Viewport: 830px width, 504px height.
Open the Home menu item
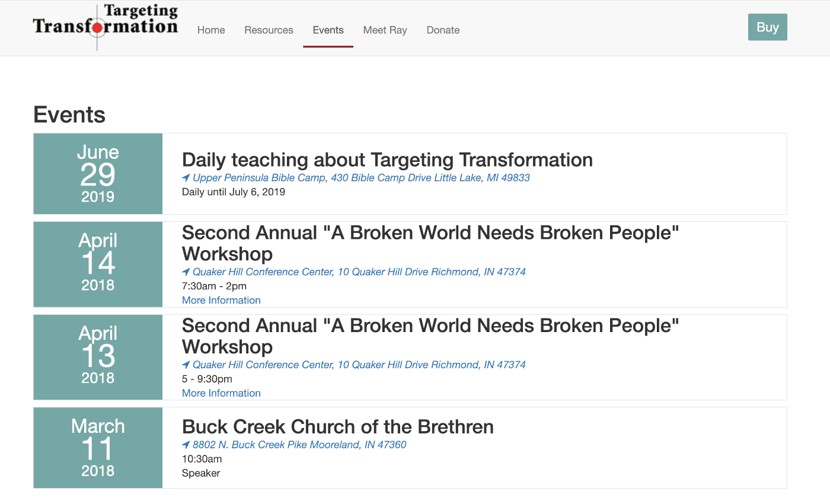211,30
